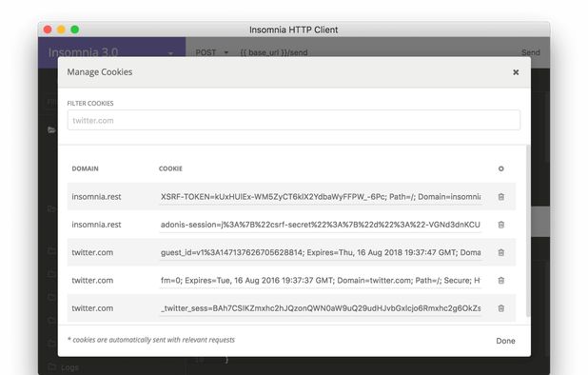The height and width of the screenshot is (375, 588).
Task: Edit the _twitter_sess cookie value field
Action: point(321,308)
